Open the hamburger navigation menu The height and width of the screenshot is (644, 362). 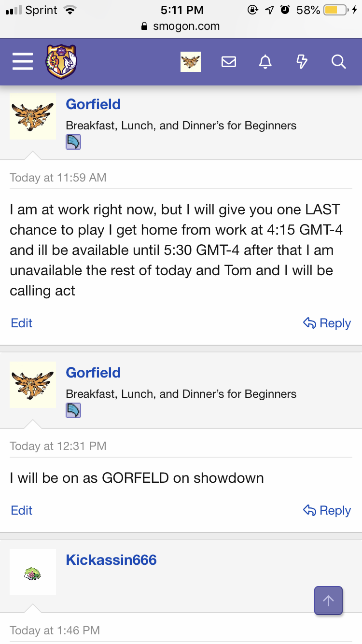(22, 62)
